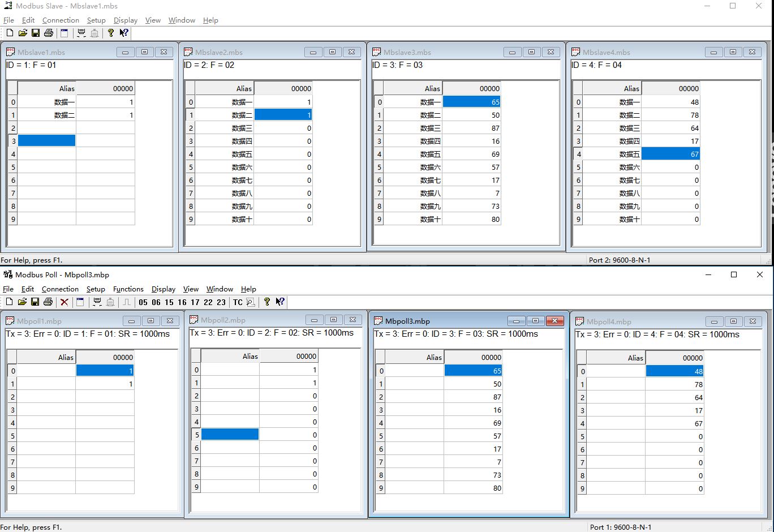Maximize the Mbpoll1.mbp child window

coord(150,321)
